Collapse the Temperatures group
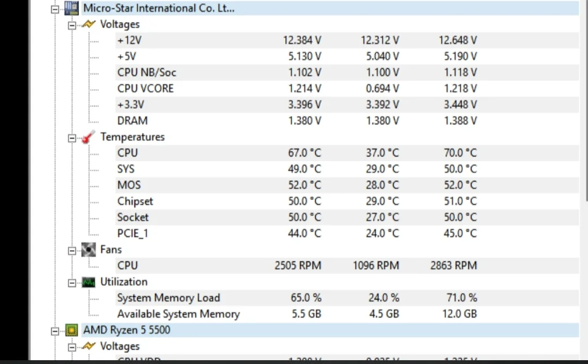This screenshot has height=364, width=588. tap(72, 138)
